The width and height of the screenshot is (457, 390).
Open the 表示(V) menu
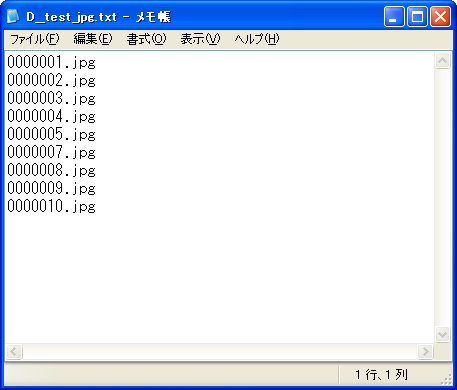(200, 39)
